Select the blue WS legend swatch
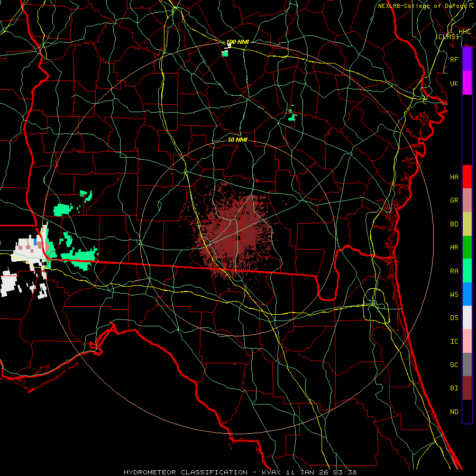Image resolution: width=476 pixels, height=476 pixels. click(x=467, y=294)
